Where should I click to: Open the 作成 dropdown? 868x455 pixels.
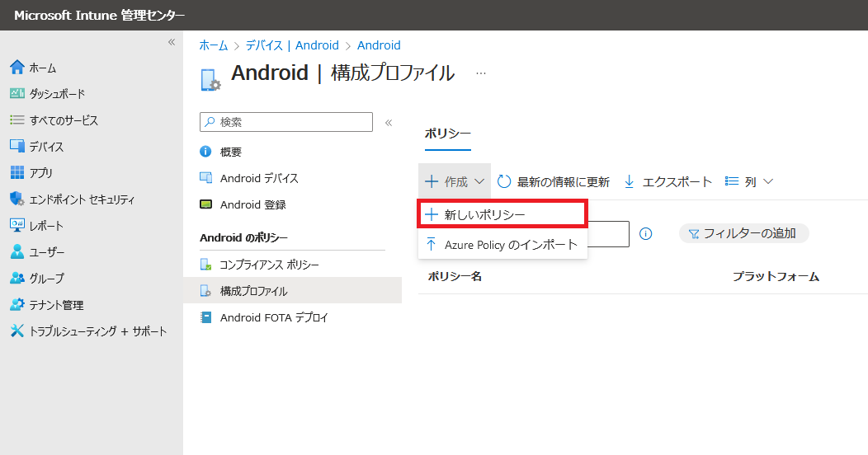tap(455, 181)
